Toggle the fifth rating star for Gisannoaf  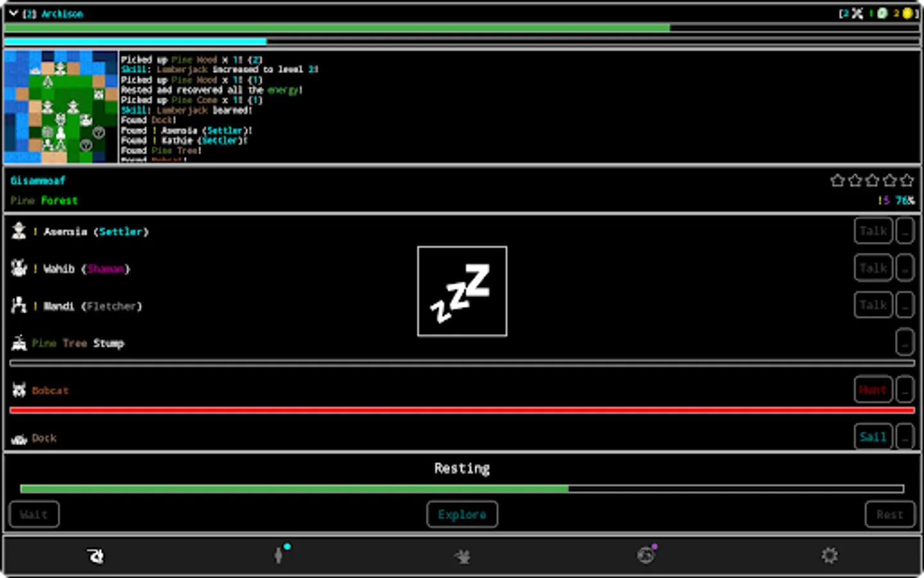pyautogui.click(x=907, y=180)
